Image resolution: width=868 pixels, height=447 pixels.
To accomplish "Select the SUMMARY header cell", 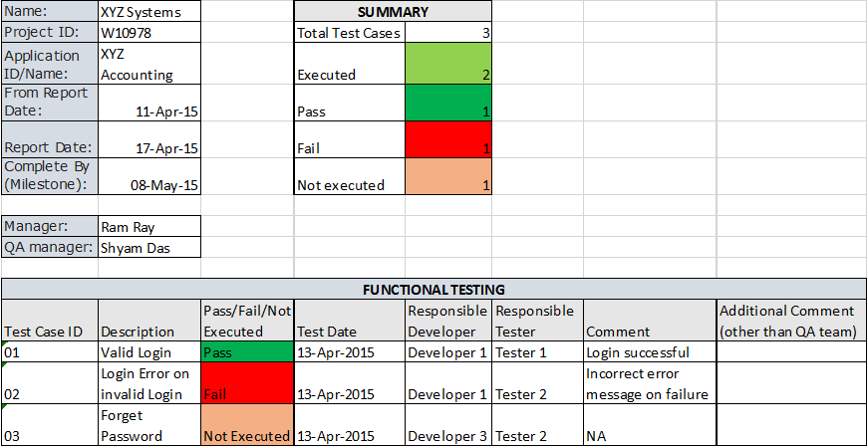I will (393, 13).
